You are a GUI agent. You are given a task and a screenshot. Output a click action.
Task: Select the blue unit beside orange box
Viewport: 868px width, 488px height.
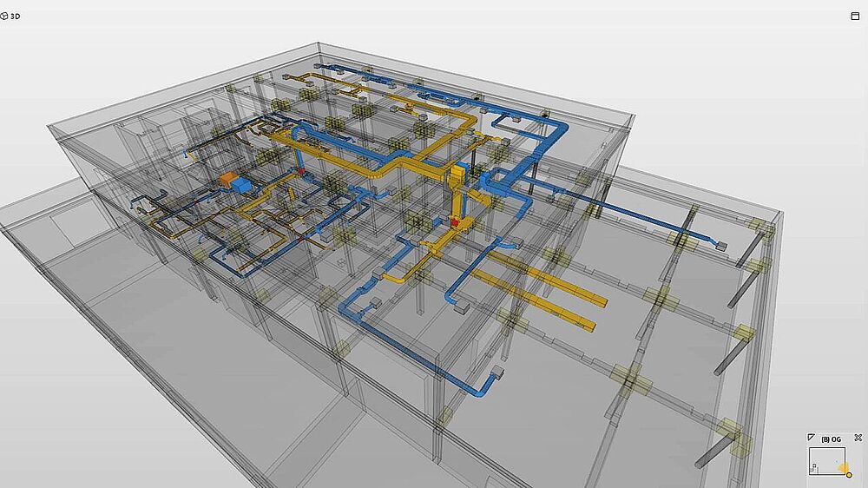tap(244, 185)
